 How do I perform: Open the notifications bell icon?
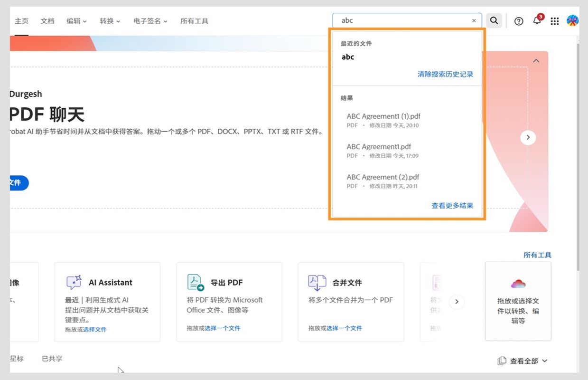pos(536,20)
